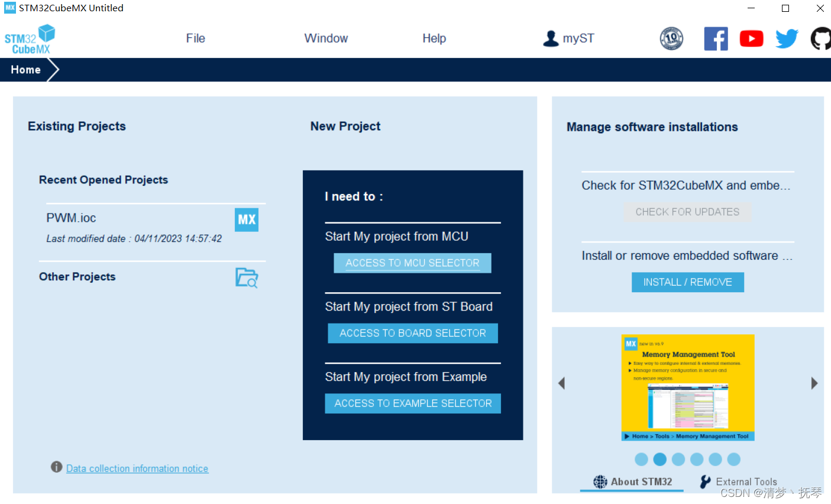Open the PWM.ioc recent project
Screen dimensions: 831x504
click(71, 218)
